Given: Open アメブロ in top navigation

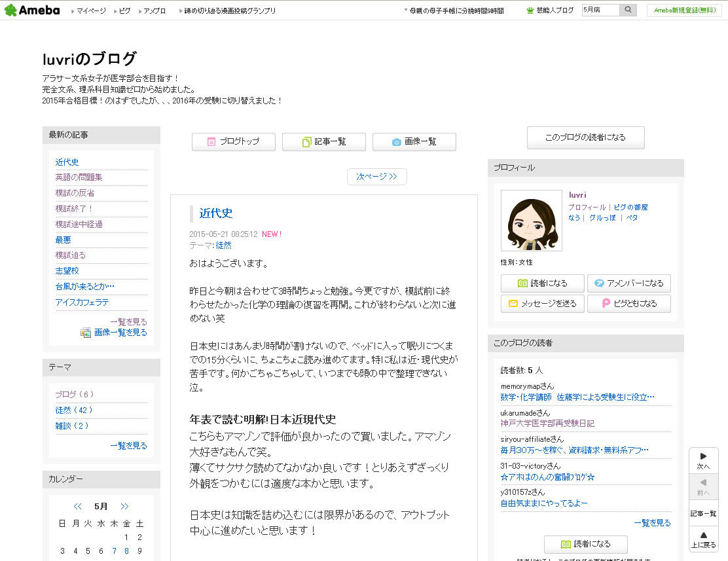Looking at the screenshot, I should tap(155, 10).
